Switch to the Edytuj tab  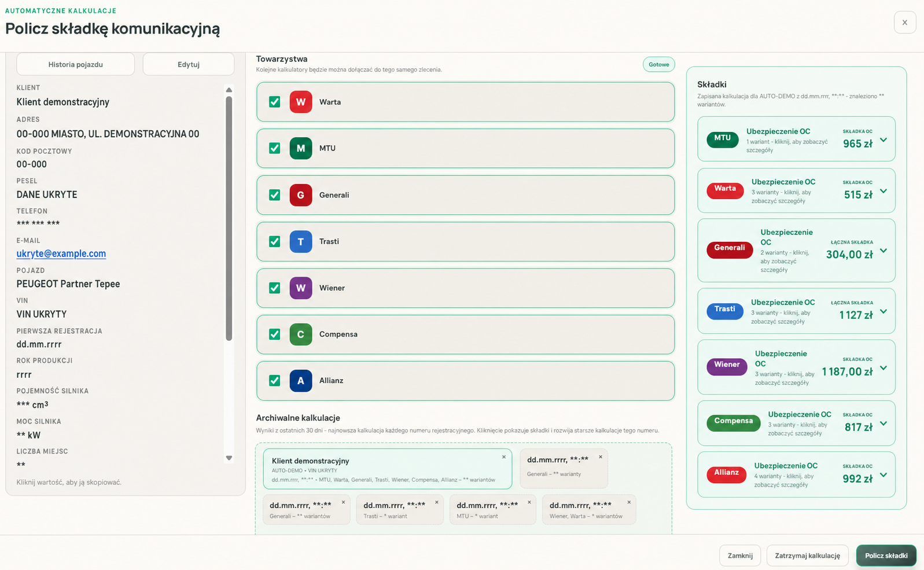pyautogui.click(x=189, y=64)
